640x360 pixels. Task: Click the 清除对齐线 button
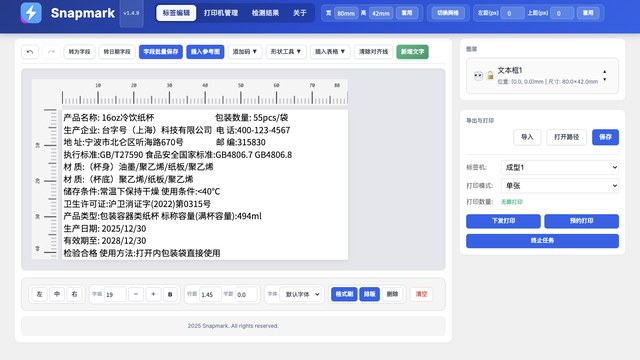[x=373, y=52]
